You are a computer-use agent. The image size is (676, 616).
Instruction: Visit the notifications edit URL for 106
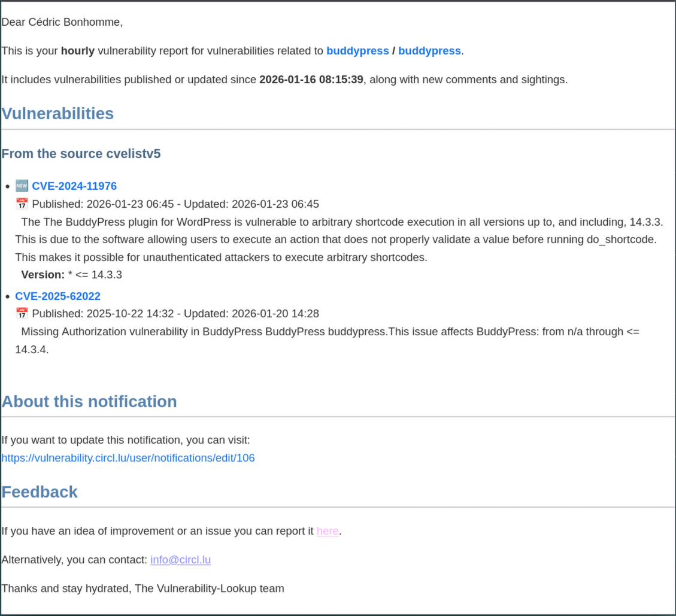[x=128, y=458]
